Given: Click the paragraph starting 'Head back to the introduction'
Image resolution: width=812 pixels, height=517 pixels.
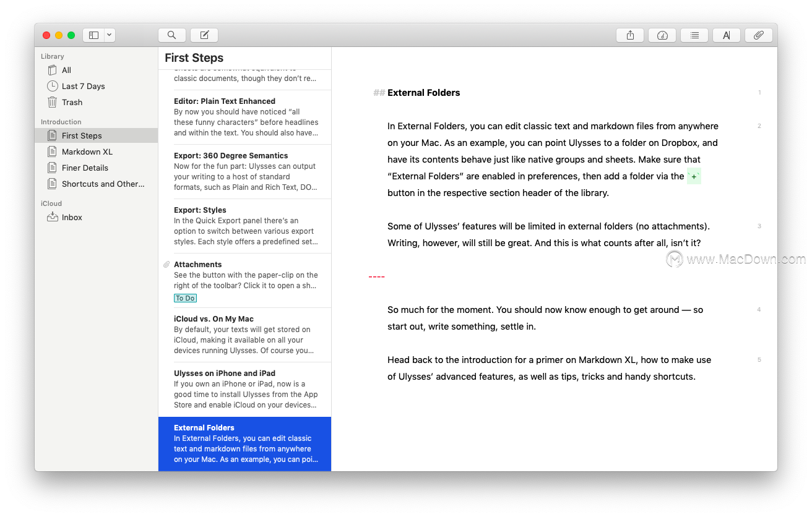Looking at the screenshot, I should pyautogui.click(x=548, y=368).
